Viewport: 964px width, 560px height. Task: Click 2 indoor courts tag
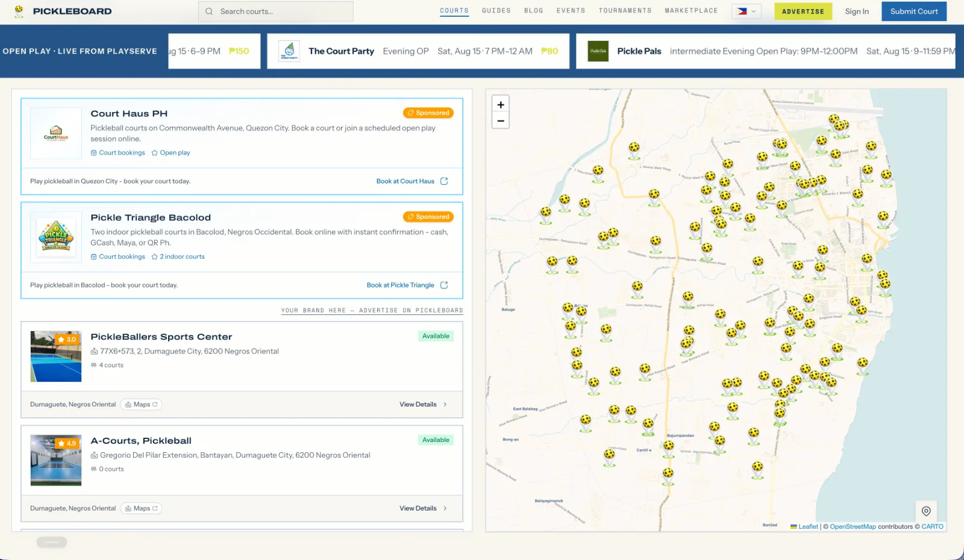tap(178, 257)
